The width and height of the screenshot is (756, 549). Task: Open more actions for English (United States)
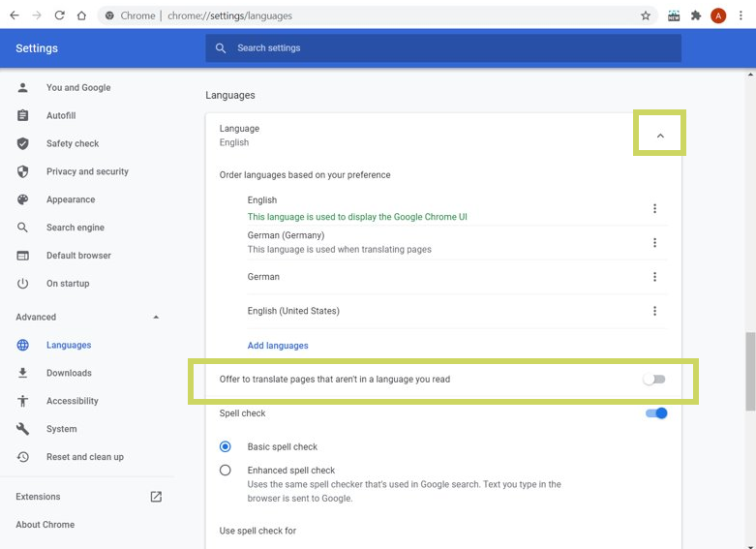[654, 311]
